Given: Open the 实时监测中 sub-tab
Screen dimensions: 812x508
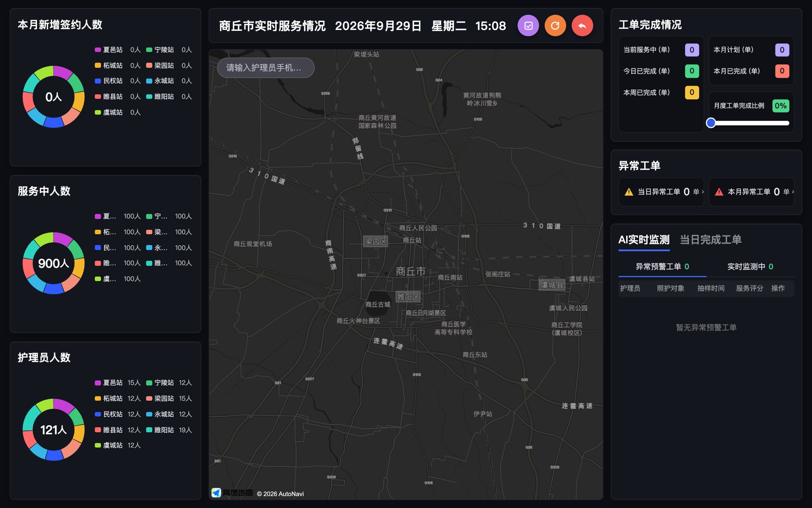Looking at the screenshot, I should coord(750,266).
